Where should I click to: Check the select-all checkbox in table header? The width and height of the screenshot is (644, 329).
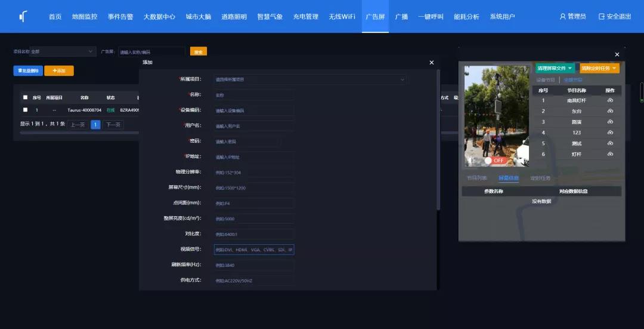pyautogui.click(x=25, y=97)
